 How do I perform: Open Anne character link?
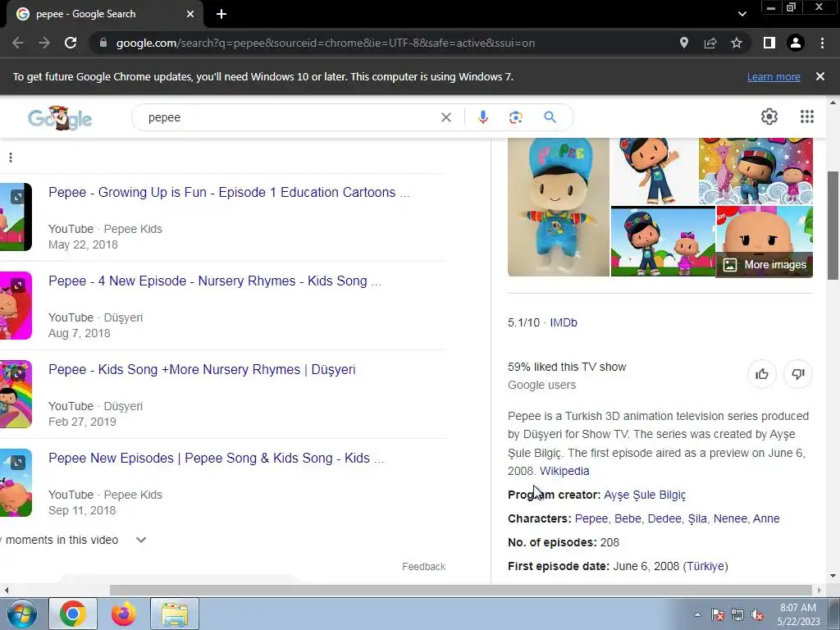[x=766, y=518]
